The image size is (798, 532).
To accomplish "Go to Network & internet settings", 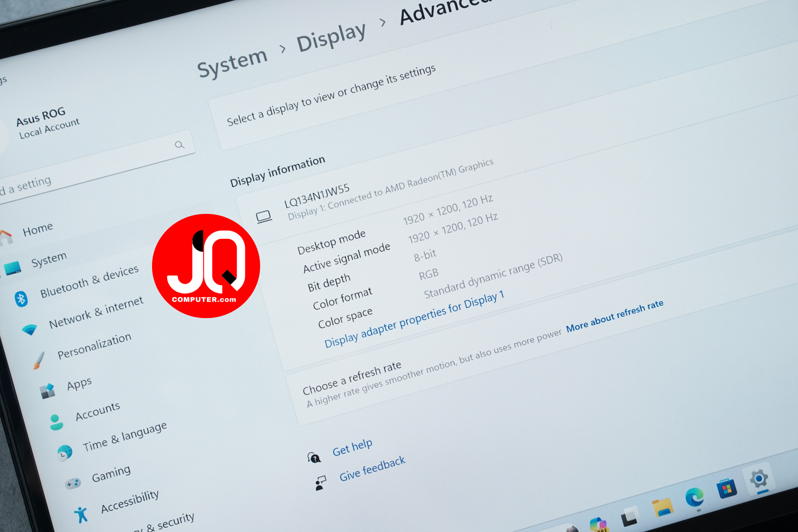I will pos(96,312).
